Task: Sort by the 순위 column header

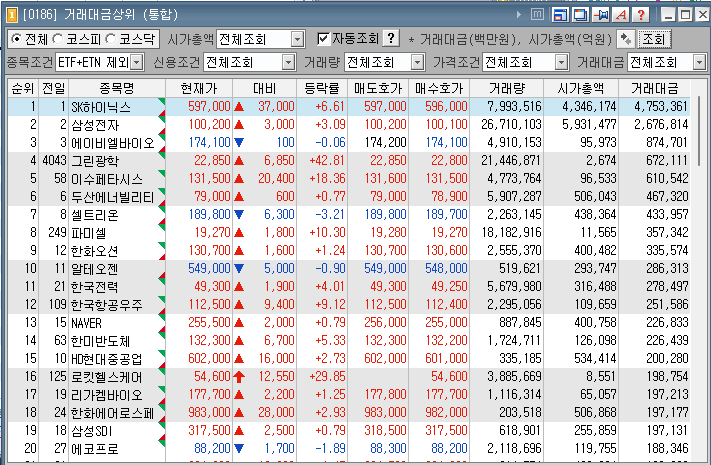Action: tap(23, 88)
